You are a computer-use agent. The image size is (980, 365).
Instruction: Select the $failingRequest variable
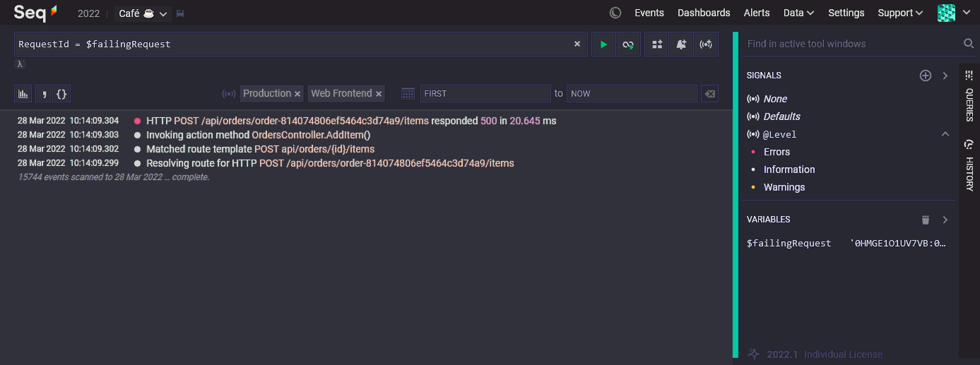point(846,243)
